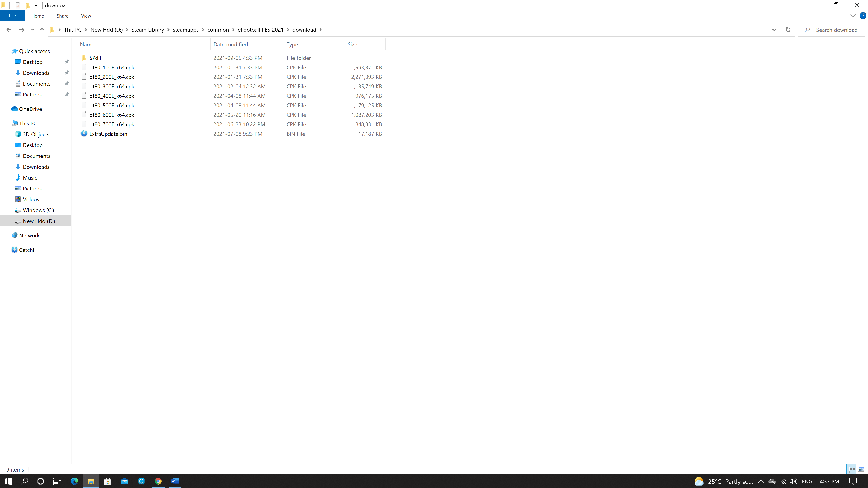Image resolution: width=868 pixels, height=488 pixels.
Task: Select dt80_600E_x64.cpk file
Action: [111, 115]
